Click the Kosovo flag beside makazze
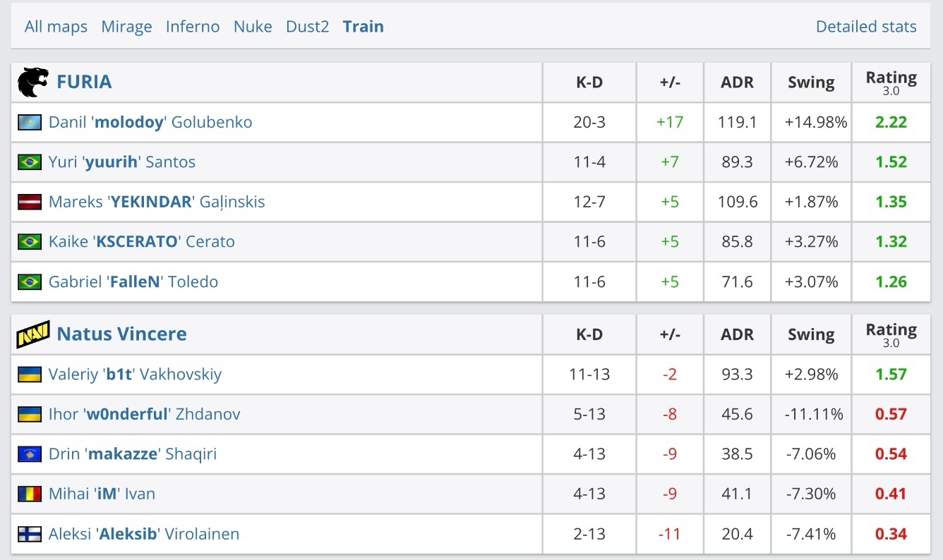This screenshot has height=560, width=943. [x=30, y=454]
